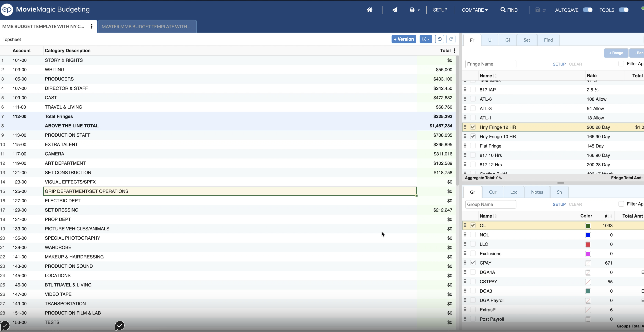Open the Find panel tab

point(548,40)
